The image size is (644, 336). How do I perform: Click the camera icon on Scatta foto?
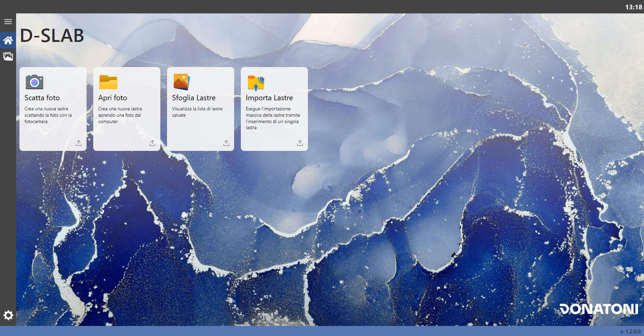pos(35,82)
